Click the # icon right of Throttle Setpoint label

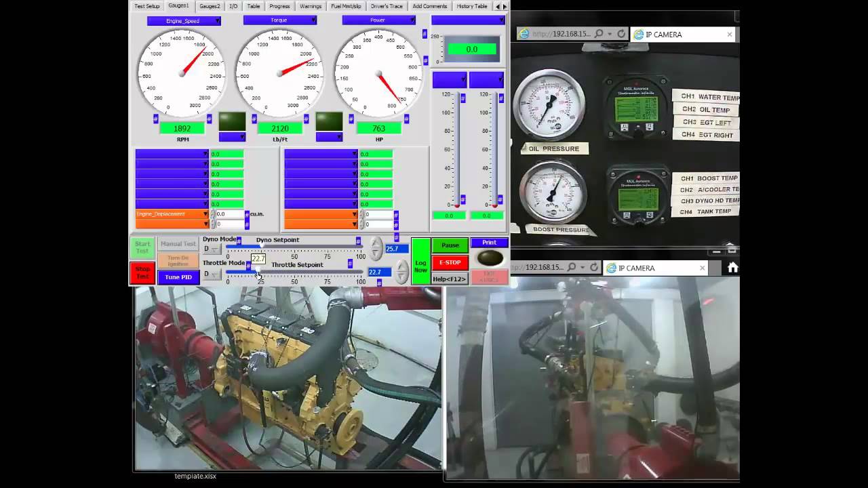tap(350, 264)
